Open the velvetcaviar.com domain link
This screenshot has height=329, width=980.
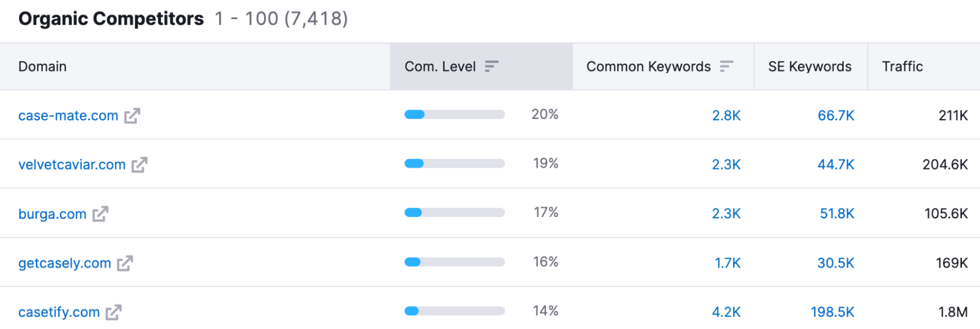72,165
